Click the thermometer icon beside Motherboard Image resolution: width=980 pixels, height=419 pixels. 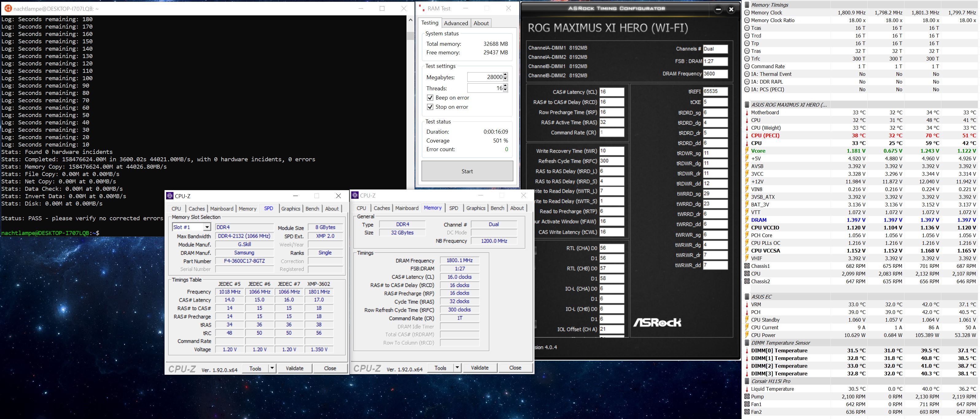747,113
